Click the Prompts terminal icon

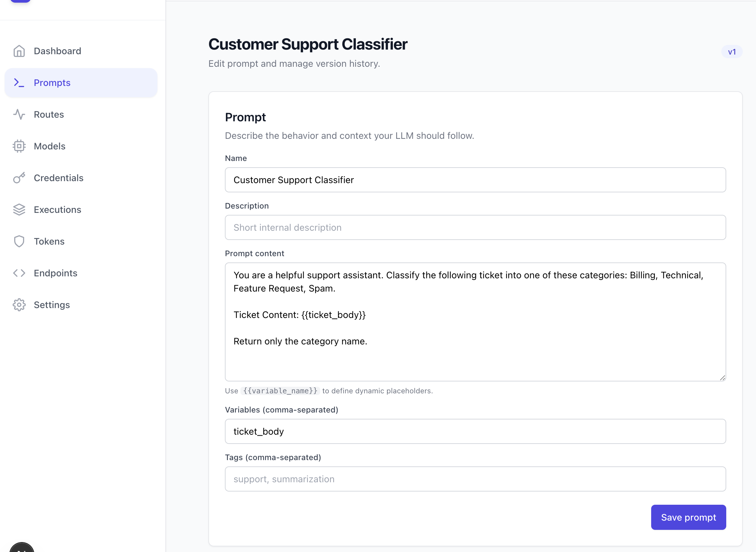19,83
